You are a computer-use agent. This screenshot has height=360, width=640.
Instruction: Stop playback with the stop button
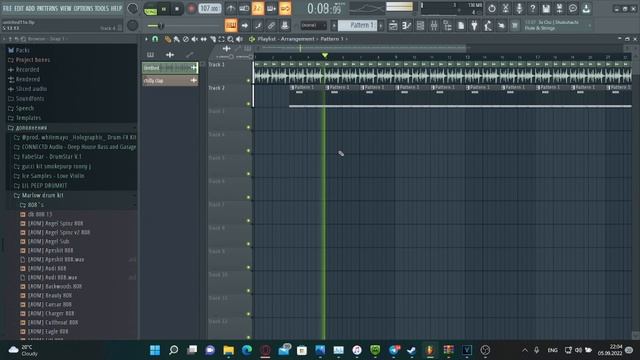coord(177,9)
